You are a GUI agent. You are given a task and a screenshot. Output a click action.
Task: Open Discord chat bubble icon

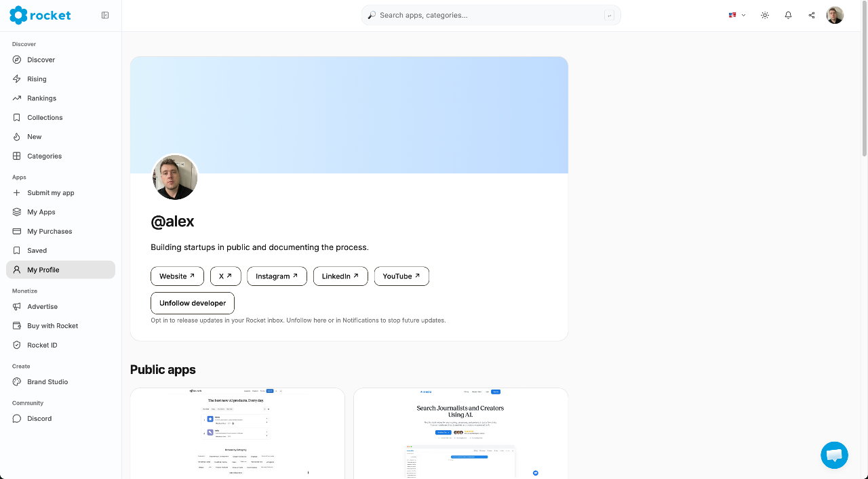click(17, 418)
